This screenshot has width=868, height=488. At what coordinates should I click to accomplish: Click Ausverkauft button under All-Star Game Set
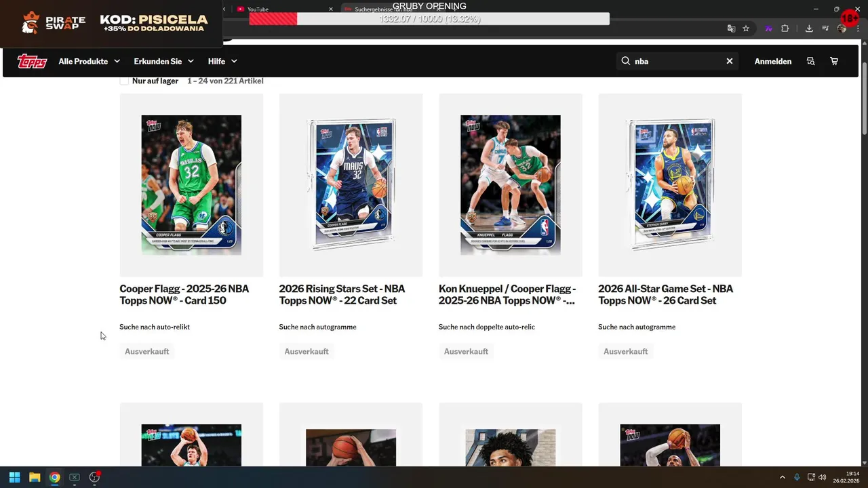point(626,351)
